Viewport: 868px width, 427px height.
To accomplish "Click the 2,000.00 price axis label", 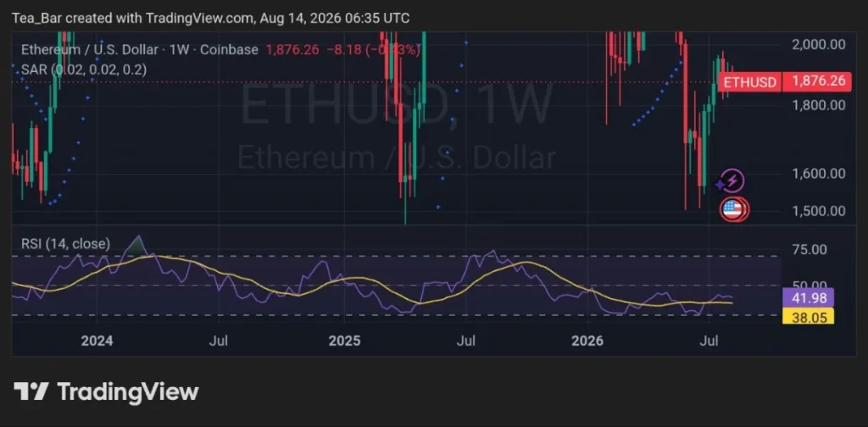I will (819, 44).
